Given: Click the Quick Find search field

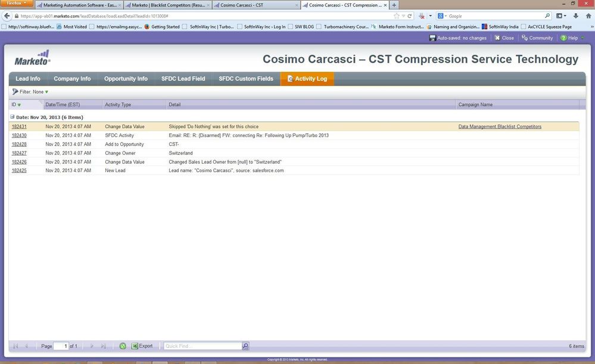Looking at the screenshot, I should [x=203, y=346].
